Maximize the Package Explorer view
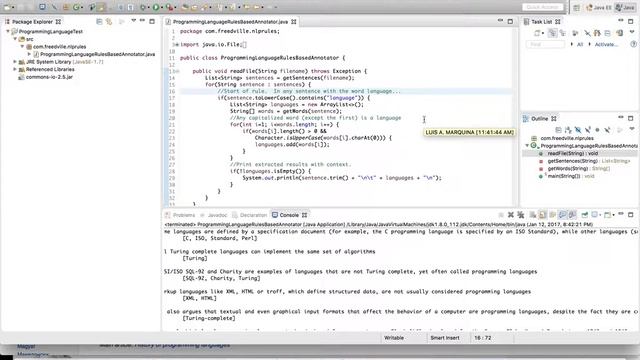 pos(152,21)
